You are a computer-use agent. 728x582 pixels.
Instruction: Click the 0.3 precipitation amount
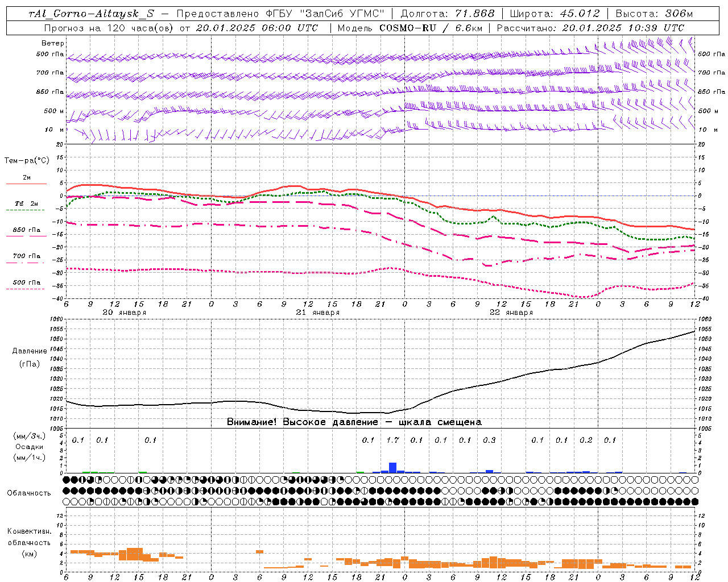pyautogui.click(x=489, y=440)
